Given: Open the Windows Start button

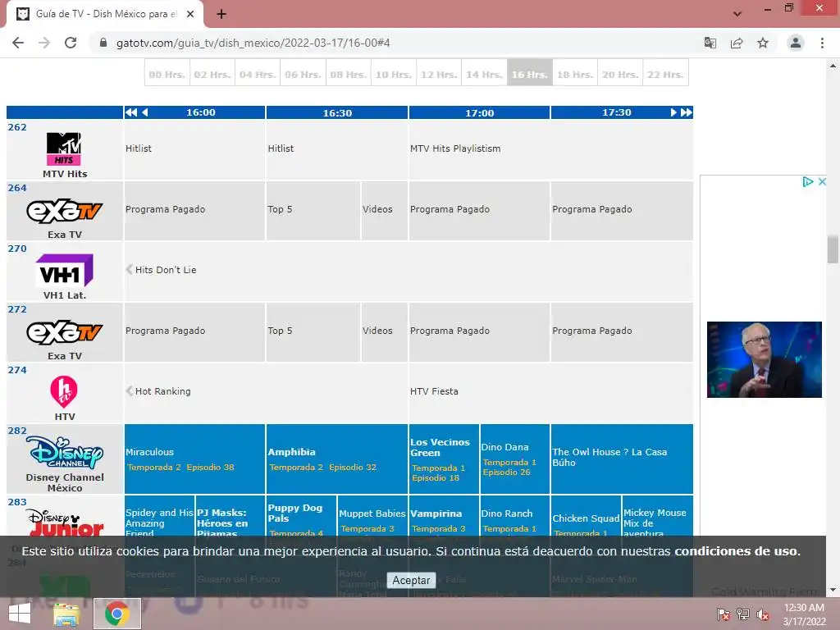Looking at the screenshot, I should click(x=20, y=614).
